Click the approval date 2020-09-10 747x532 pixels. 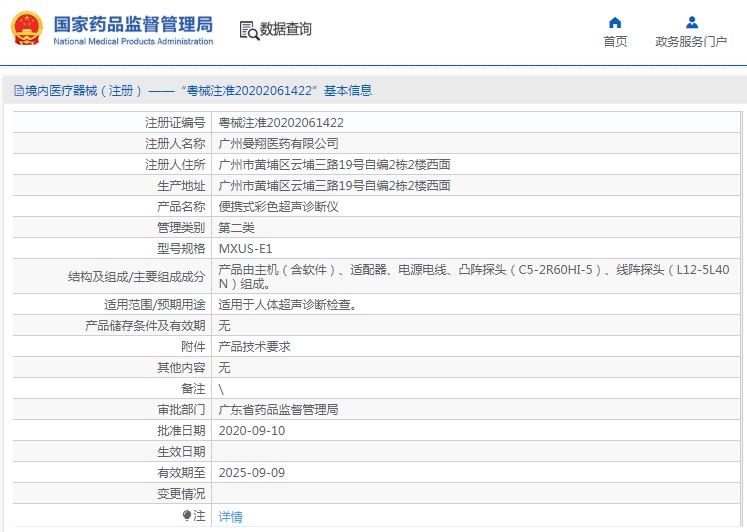point(252,431)
